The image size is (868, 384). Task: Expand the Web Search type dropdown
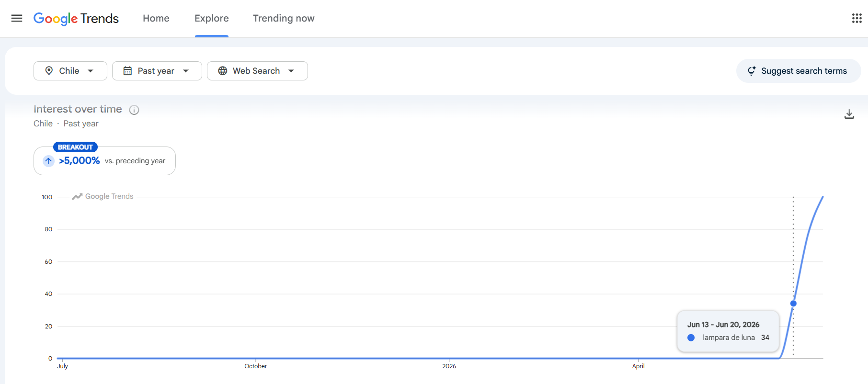click(x=257, y=71)
